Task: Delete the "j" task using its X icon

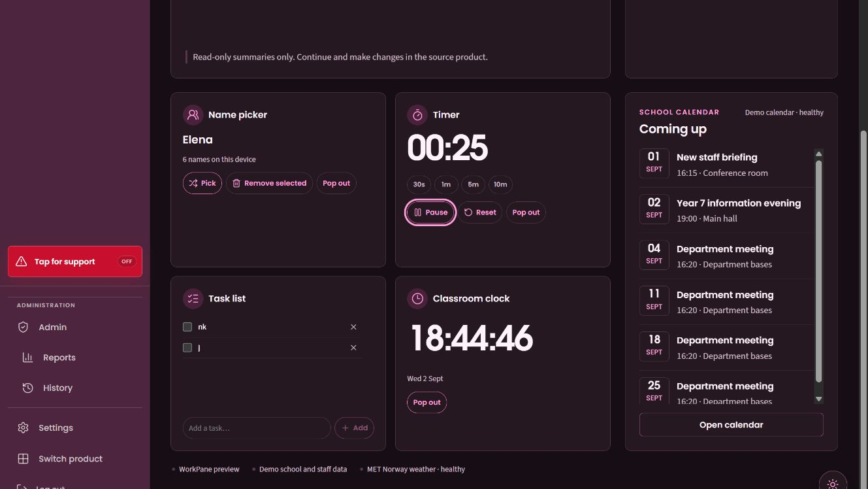Action: (x=353, y=348)
